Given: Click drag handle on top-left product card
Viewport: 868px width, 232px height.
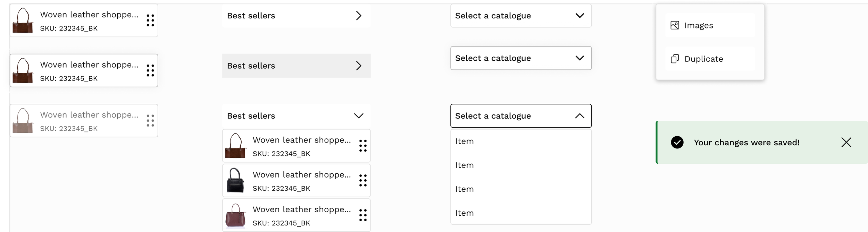Looking at the screenshot, I should (x=150, y=20).
